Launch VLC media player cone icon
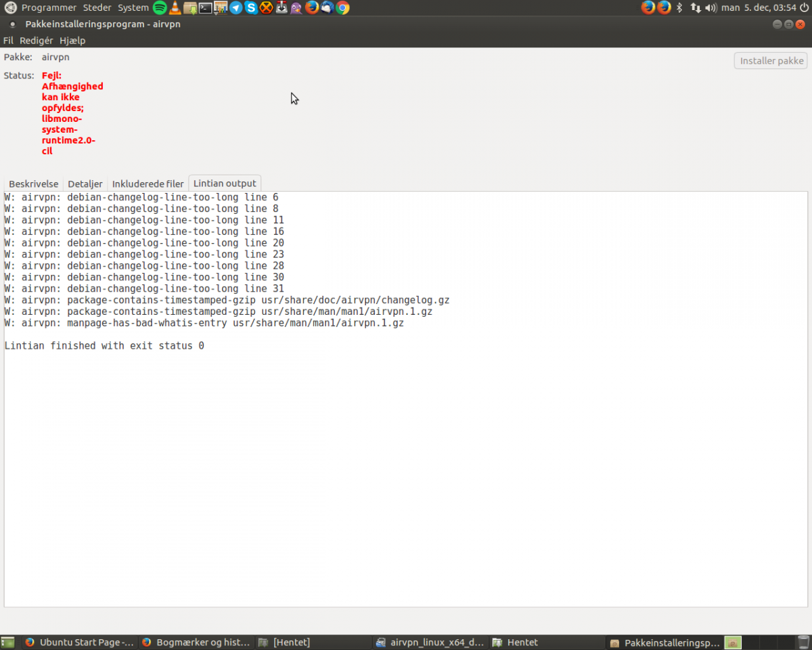 point(175,7)
